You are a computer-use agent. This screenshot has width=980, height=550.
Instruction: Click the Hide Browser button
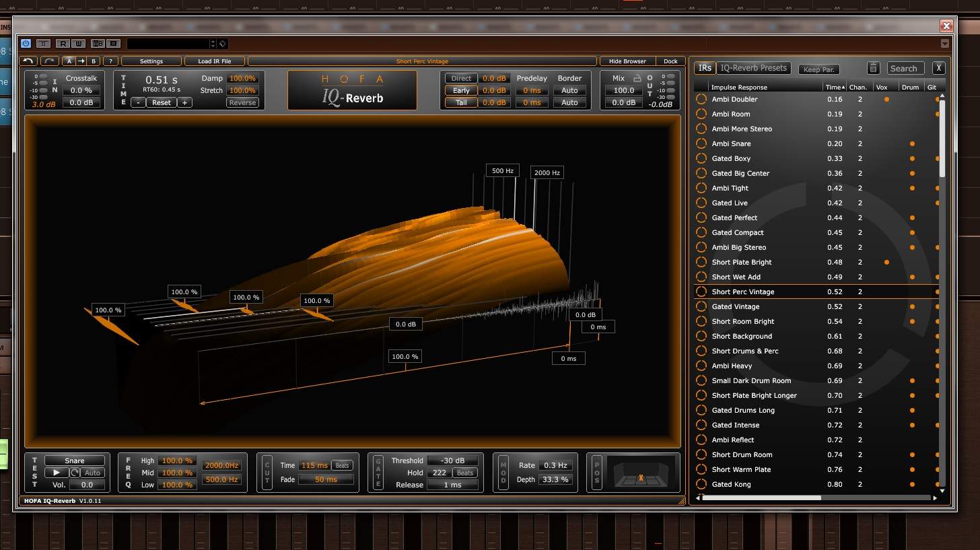pyautogui.click(x=627, y=61)
